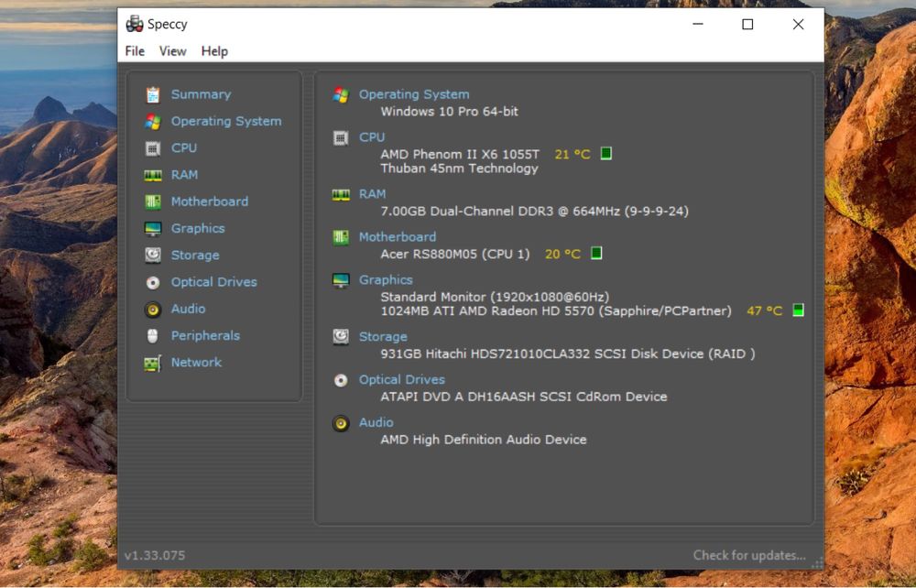
Task: Click the Storage drive icon in summary panel
Action: (341, 337)
